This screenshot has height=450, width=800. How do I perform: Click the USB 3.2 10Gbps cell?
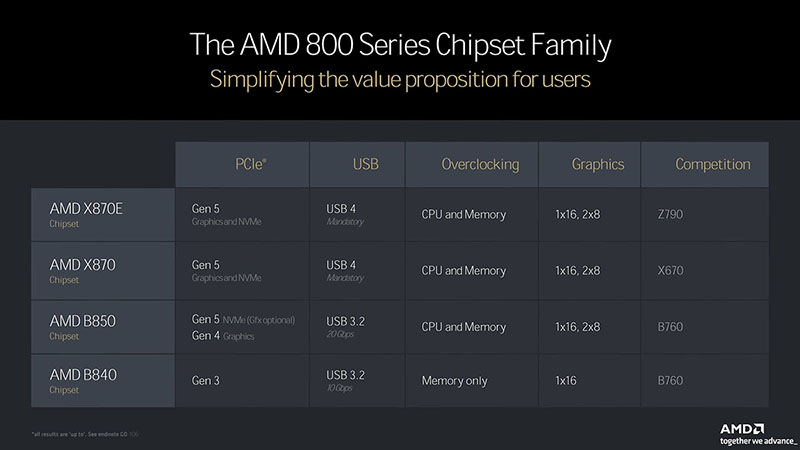point(346,381)
